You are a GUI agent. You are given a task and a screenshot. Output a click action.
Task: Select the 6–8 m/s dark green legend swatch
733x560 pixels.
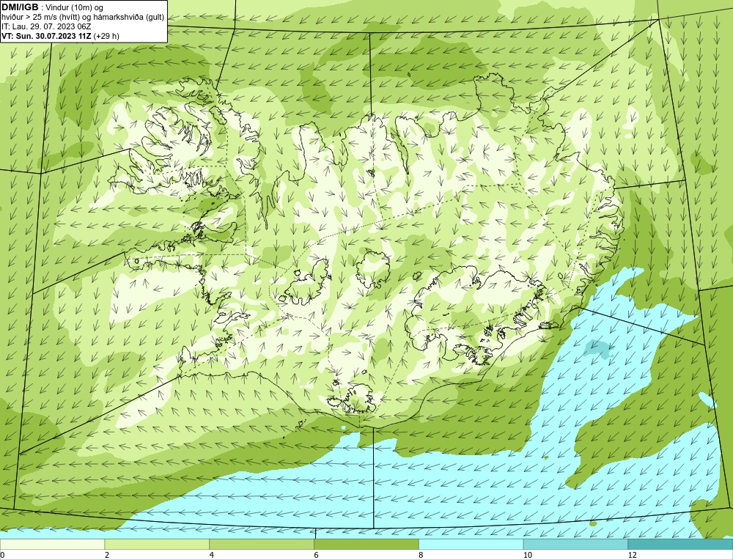366,545
